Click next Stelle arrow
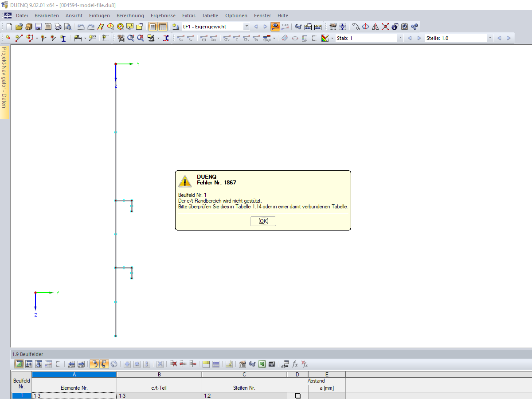The image size is (532, 399). tap(509, 38)
